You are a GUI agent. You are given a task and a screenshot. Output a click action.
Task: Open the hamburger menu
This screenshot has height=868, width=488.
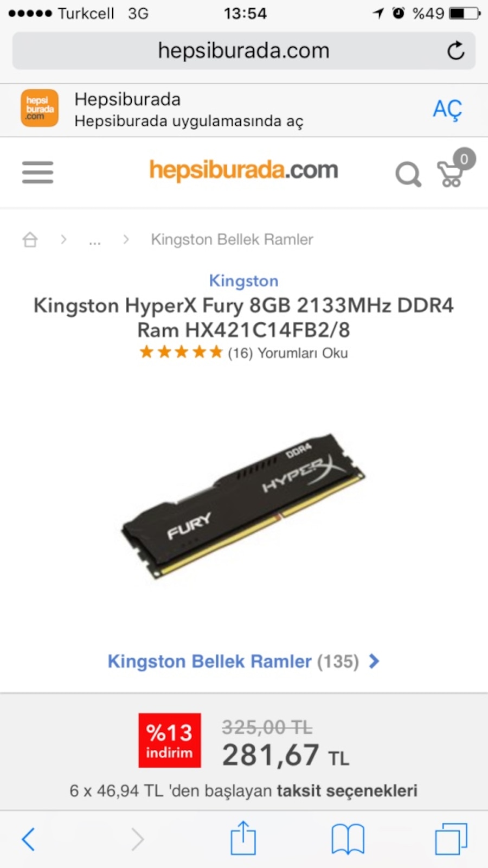(x=37, y=173)
